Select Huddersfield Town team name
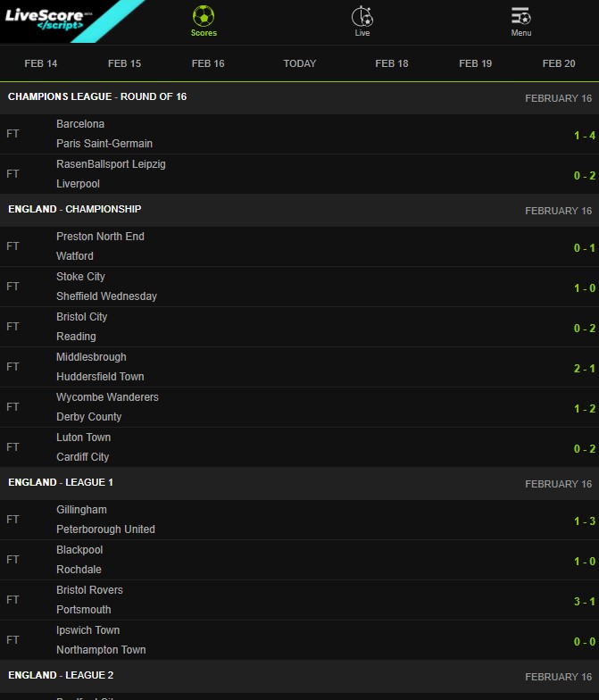Image resolution: width=599 pixels, height=700 pixels. tap(100, 377)
